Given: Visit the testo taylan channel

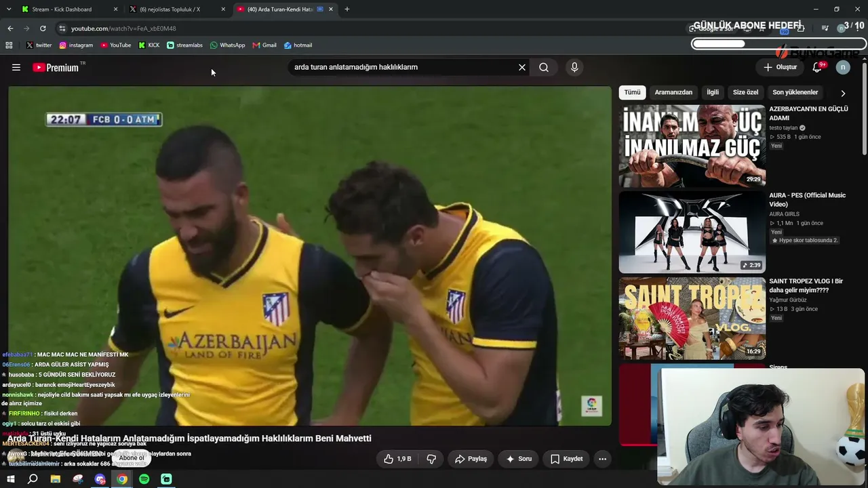Looking at the screenshot, I should 783,128.
